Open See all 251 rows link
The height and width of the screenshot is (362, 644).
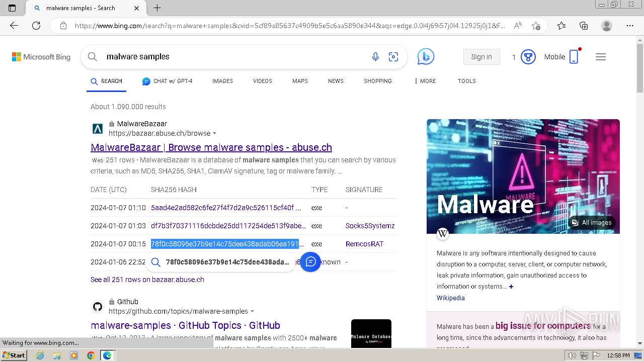(147, 280)
